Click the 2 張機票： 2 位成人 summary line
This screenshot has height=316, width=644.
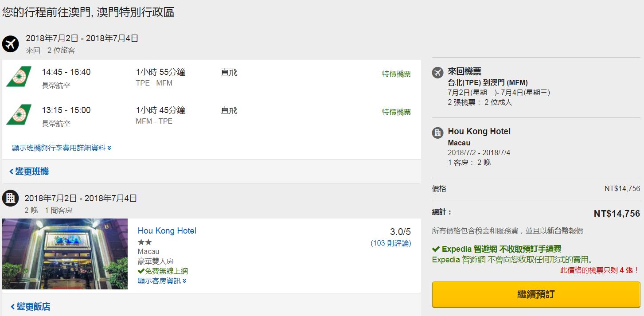click(480, 102)
